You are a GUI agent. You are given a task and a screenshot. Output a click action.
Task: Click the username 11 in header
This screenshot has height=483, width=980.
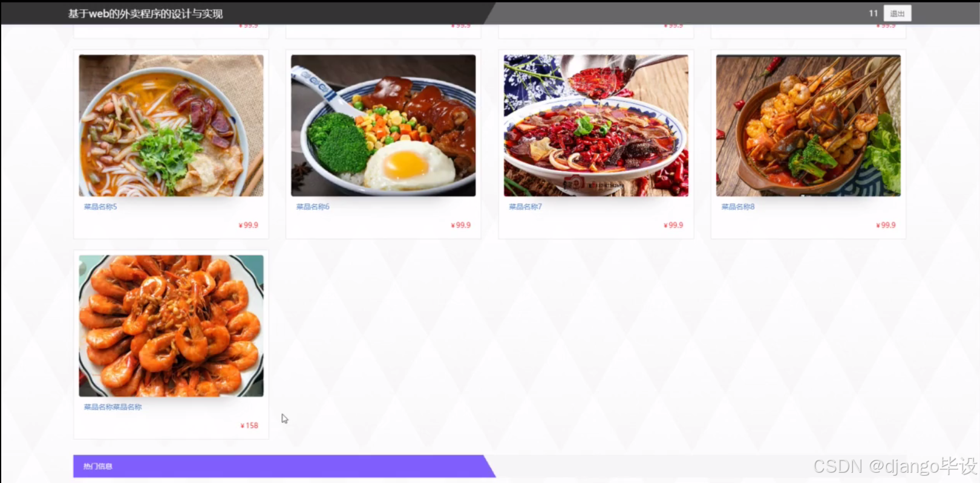pyautogui.click(x=873, y=13)
